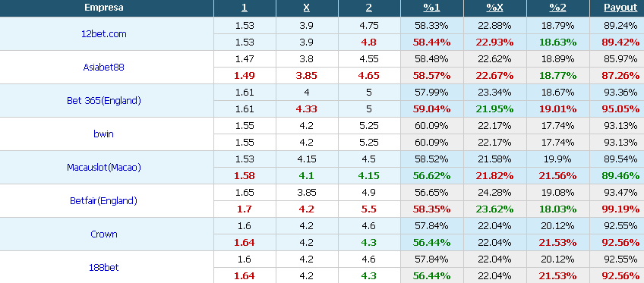Image resolution: width=644 pixels, height=283 pixels.
Task: Sort by the Payout column header
Action: pos(620,8)
